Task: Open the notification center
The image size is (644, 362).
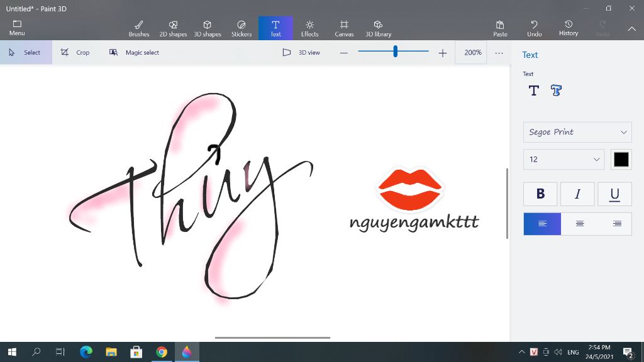Action: (x=628, y=352)
